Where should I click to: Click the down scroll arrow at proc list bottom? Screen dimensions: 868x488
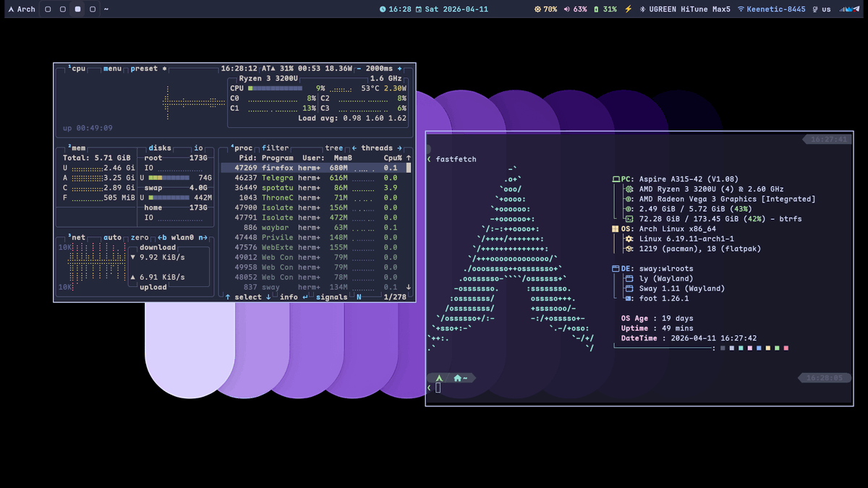coord(409,287)
